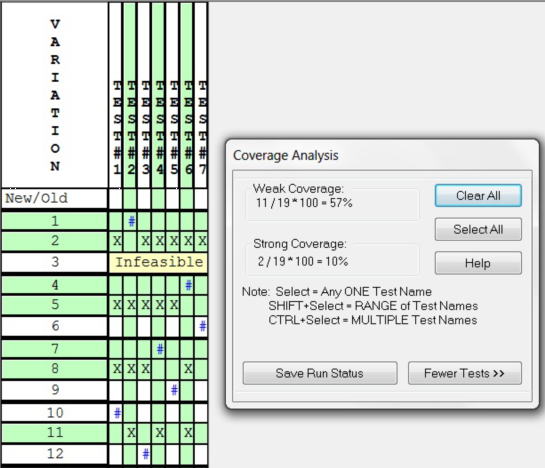This screenshot has height=468, width=545.
Task: Click the # mark in variation 1 row
Action: coord(131,221)
